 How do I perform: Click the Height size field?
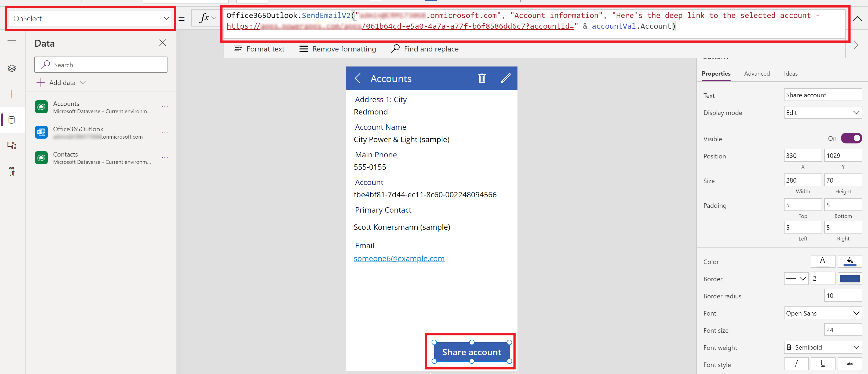[x=843, y=180]
